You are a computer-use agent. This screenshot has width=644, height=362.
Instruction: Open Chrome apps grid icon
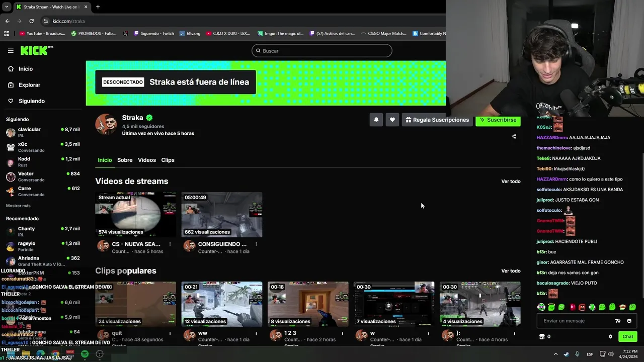[7, 34]
